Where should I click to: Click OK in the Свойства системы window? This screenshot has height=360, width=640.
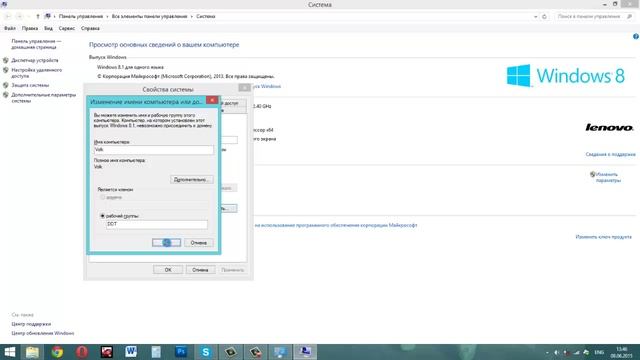(168, 270)
